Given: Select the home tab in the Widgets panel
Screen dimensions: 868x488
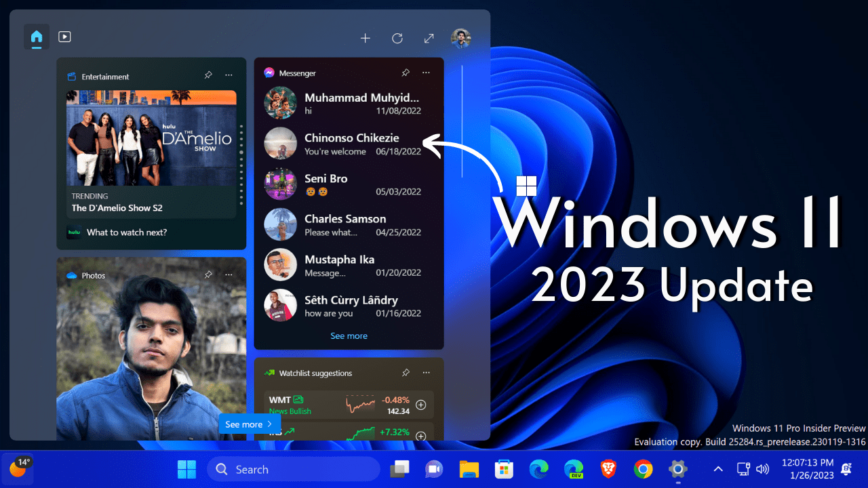Looking at the screenshot, I should (x=36, y=37).
